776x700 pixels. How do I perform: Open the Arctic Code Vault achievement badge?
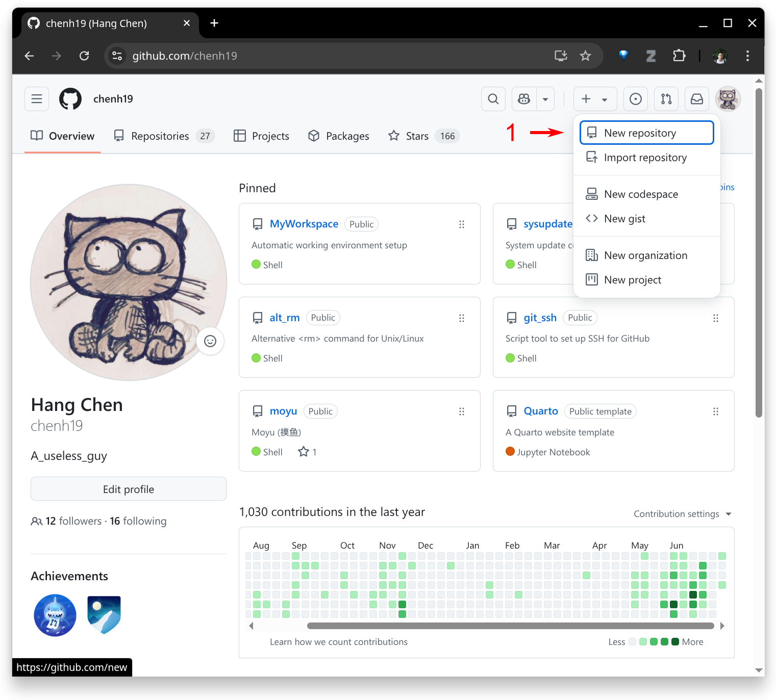point(104,615)
